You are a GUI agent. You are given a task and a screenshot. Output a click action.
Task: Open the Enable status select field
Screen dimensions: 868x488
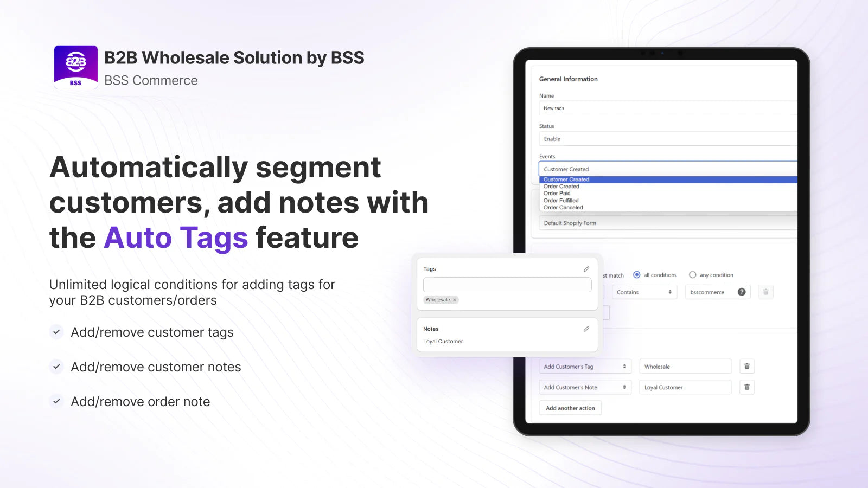(x=667, y=139)
